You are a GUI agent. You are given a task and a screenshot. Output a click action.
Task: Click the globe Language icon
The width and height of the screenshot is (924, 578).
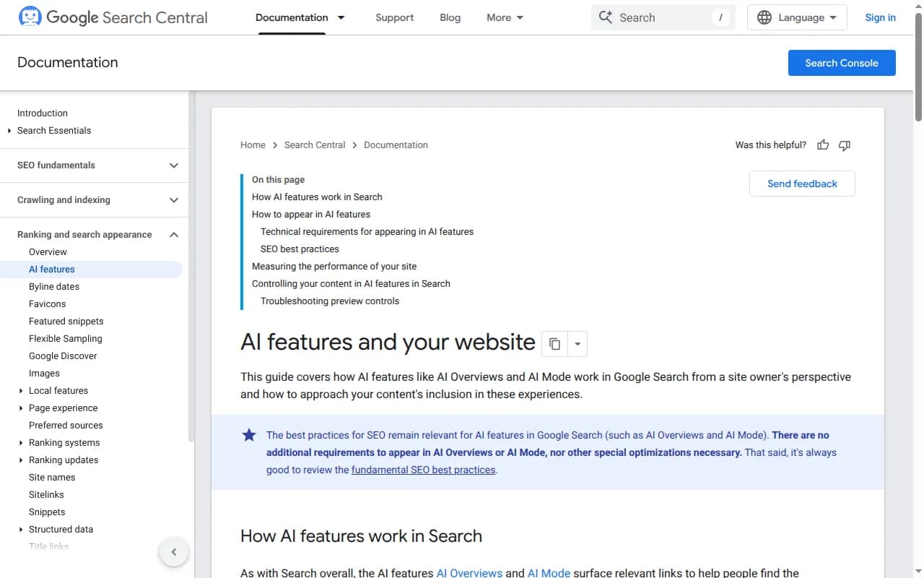click(764, 17)
